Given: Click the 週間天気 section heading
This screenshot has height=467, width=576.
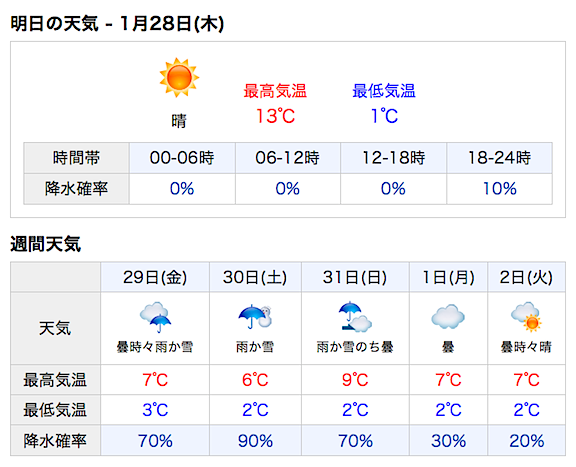Looking at the screenshot, I should pos(46,244).
